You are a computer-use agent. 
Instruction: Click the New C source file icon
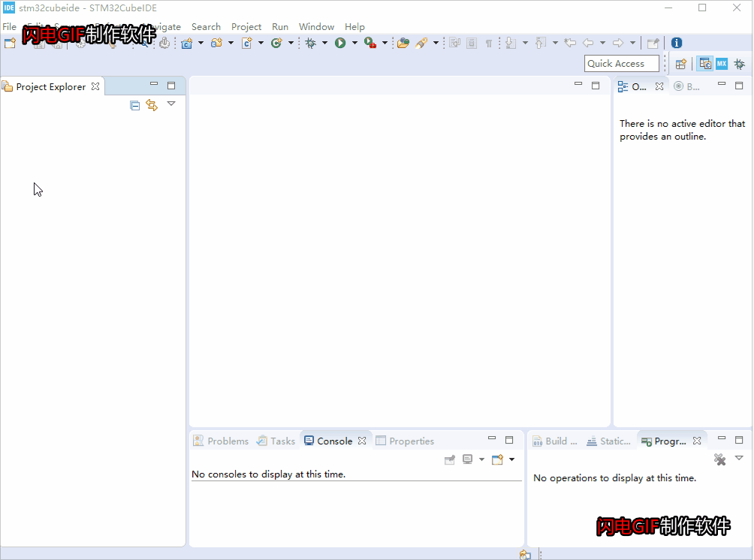[x=246, y=44]
